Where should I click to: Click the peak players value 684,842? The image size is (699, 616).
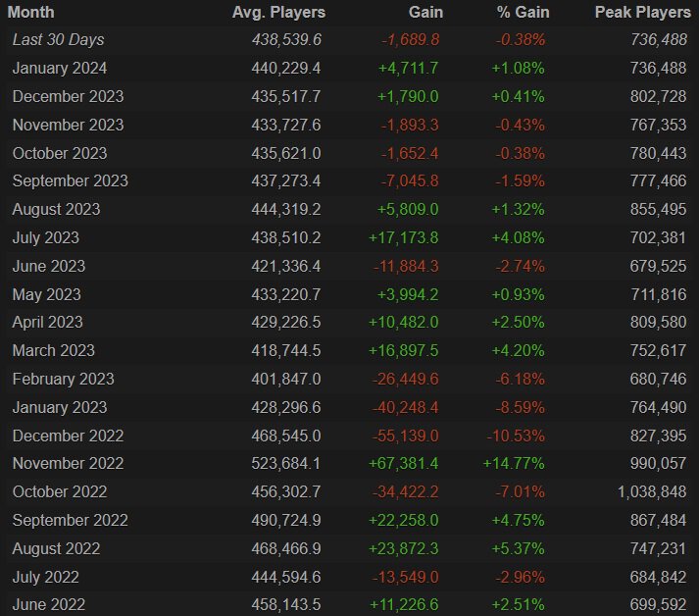tap(658, 577)
